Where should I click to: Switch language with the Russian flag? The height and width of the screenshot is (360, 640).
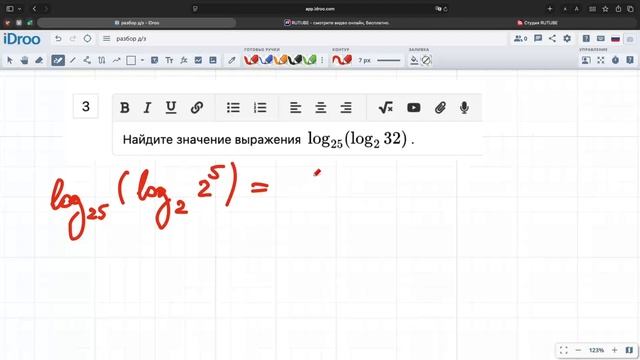pos(615,39)
